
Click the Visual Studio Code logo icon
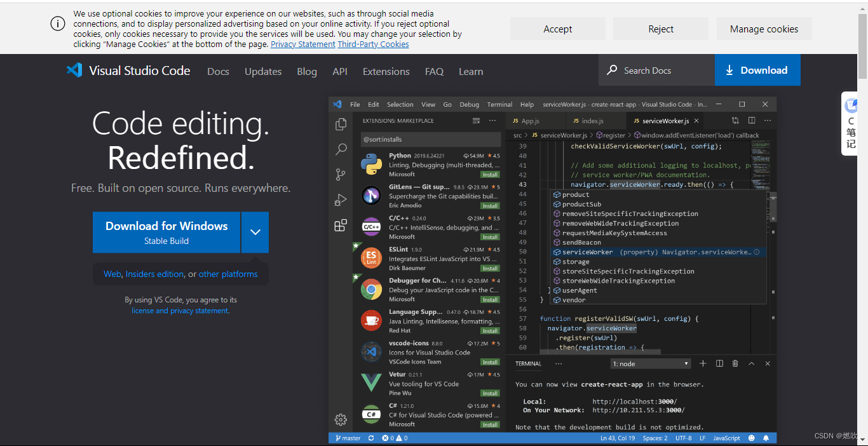[74, 71]
